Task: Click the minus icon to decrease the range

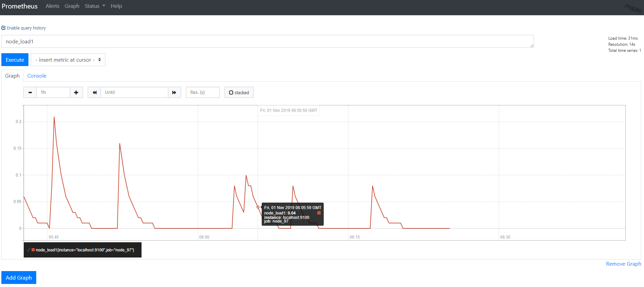Action: [30, 93]
